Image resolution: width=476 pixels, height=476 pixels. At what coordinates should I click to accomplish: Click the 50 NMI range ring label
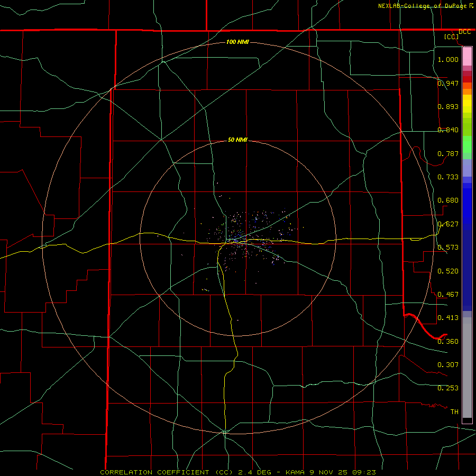(x=237, y=140)
